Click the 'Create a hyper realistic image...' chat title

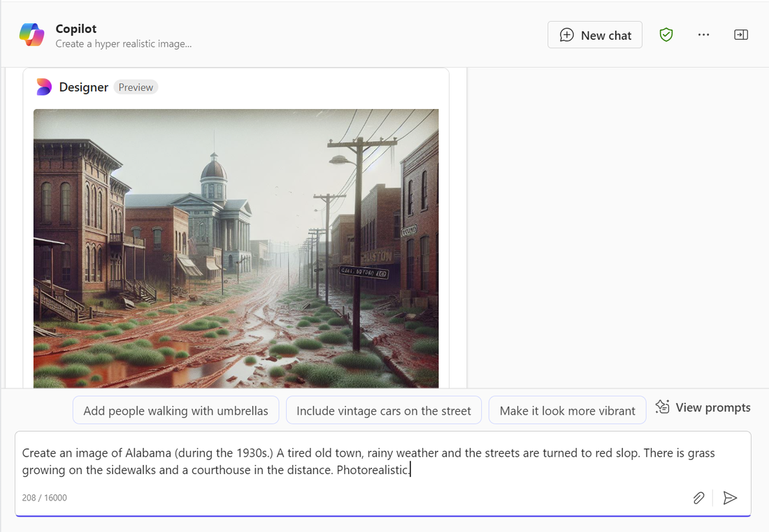tap(124, 44)
